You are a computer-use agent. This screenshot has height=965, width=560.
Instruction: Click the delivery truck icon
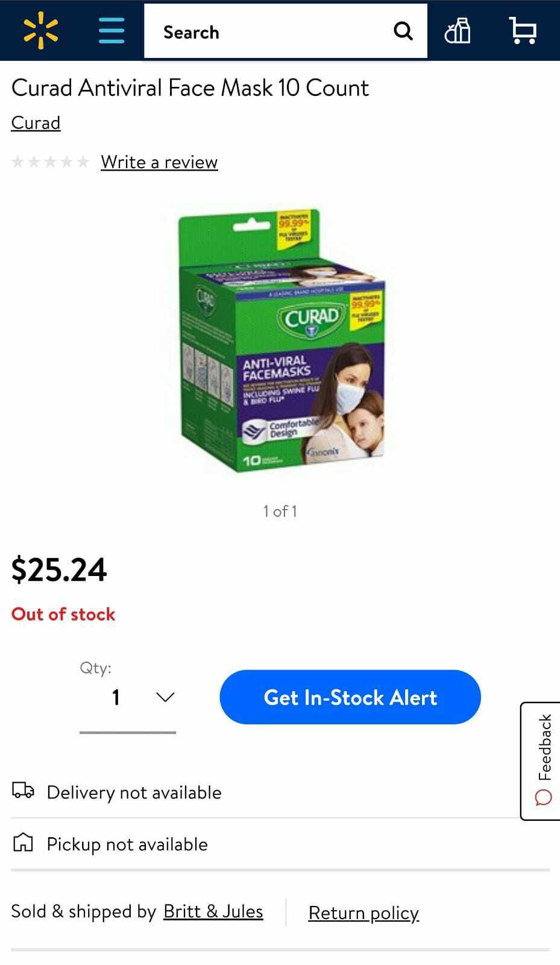[24, 791]
